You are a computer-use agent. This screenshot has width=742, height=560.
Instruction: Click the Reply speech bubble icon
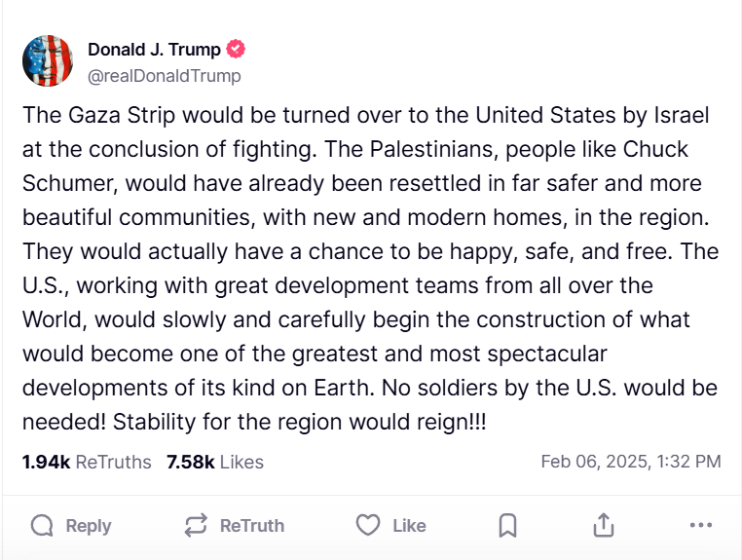click(42, 526)
